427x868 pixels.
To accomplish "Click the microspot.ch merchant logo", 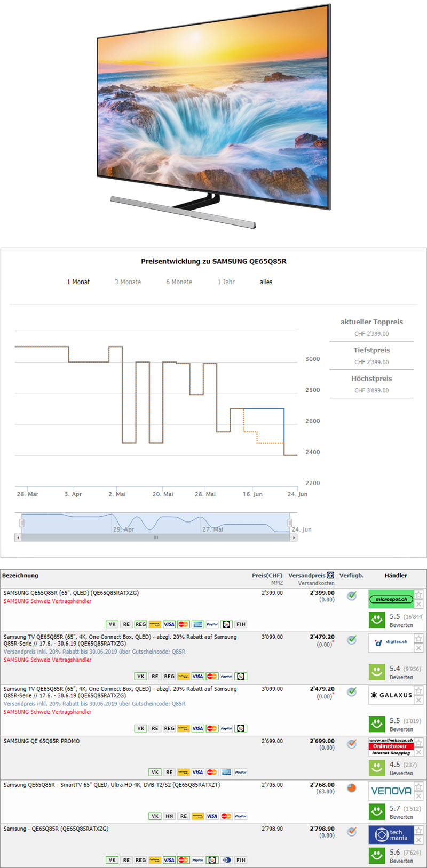I will (391, 599).
